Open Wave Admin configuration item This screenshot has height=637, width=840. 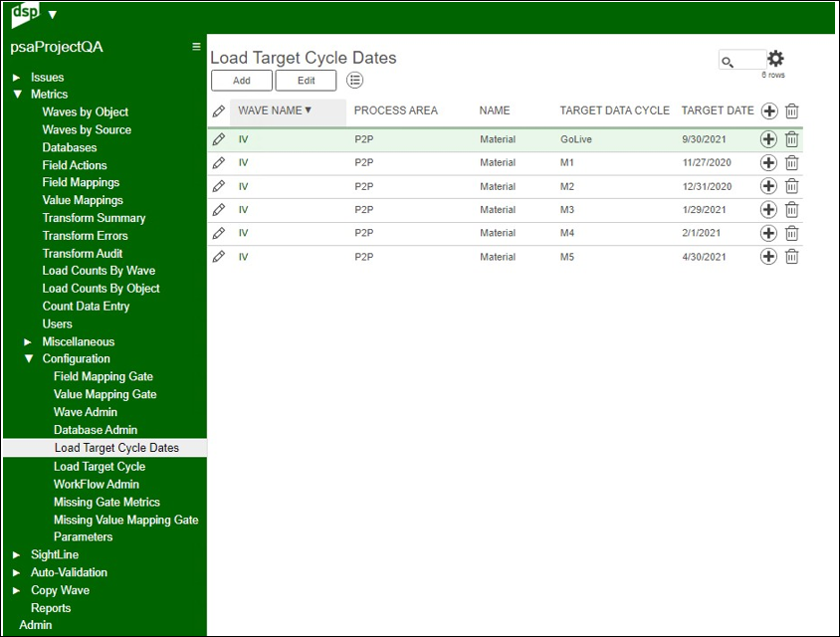(x=86, y=412)
